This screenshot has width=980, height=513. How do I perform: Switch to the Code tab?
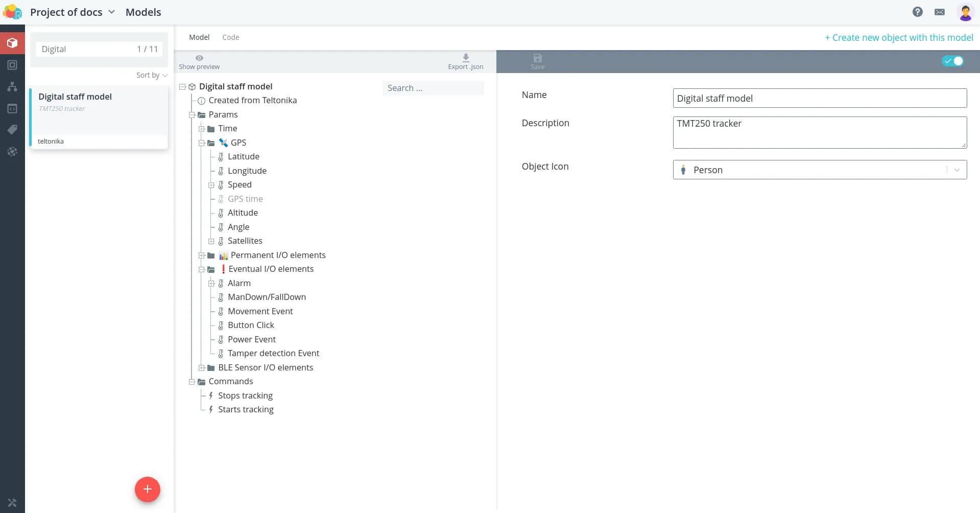[230, 37]
